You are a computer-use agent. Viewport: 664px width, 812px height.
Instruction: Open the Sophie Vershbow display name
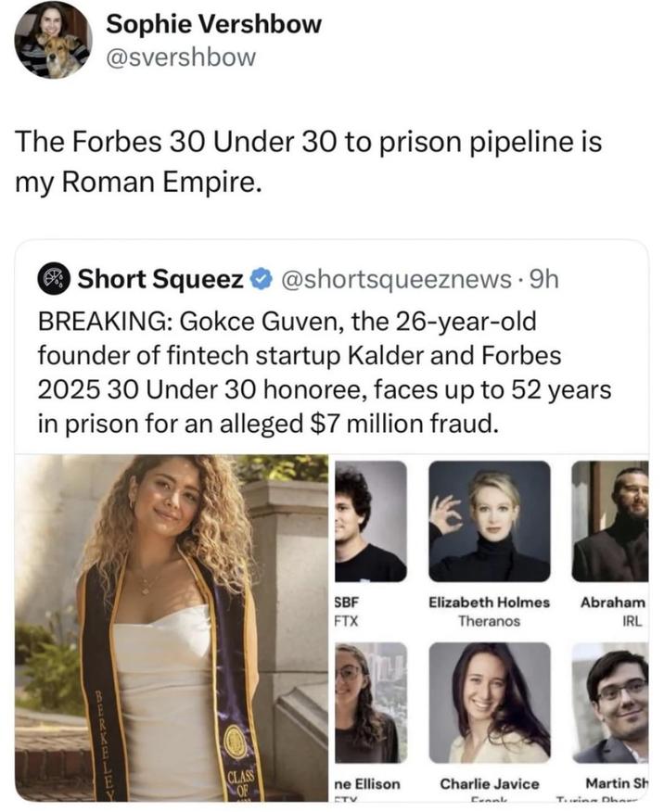click(213, 24)
